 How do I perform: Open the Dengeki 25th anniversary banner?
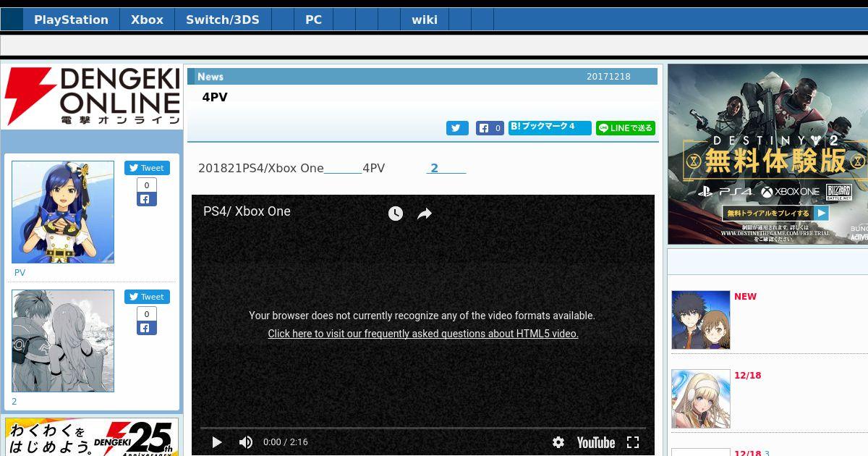coord(92,437)
